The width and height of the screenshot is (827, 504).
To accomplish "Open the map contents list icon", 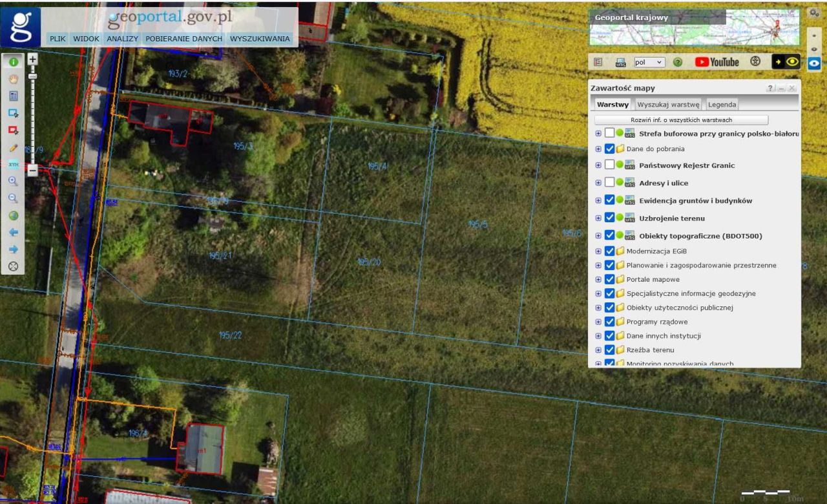I will (x=598, y=62).
